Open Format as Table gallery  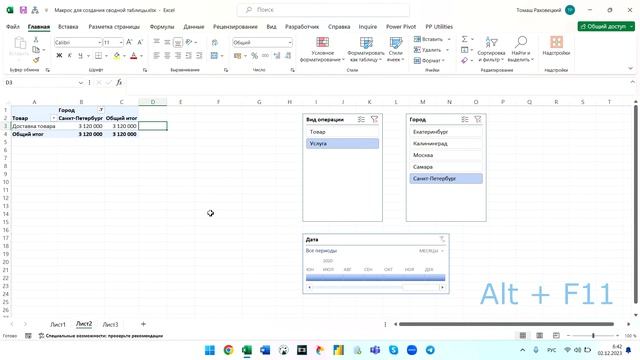click(x=366, y=49)
